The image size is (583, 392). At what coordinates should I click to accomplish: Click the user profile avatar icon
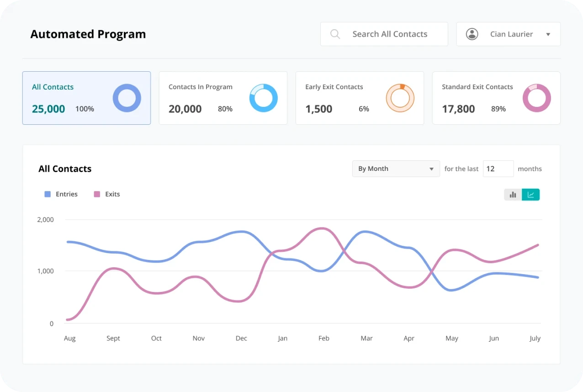click(472, 34)
